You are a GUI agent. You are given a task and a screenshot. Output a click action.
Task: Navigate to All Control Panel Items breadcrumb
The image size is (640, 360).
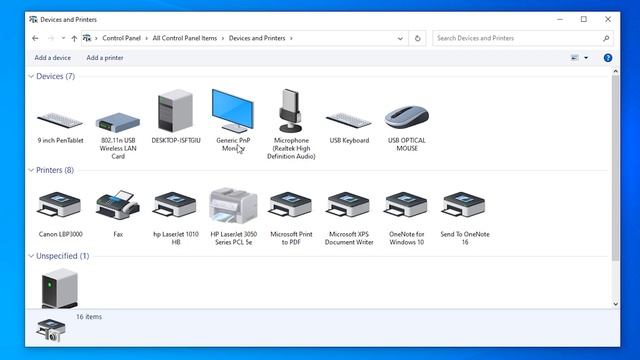tap(185, 38)
